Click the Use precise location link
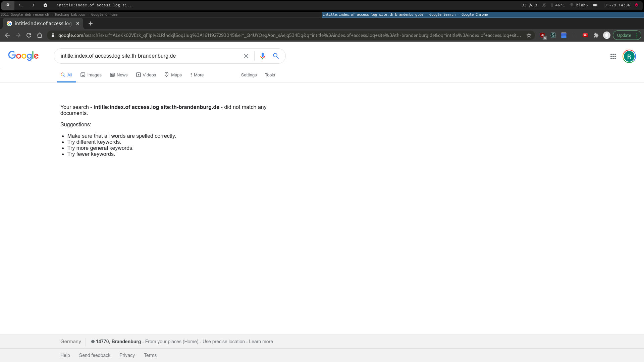 223,342
